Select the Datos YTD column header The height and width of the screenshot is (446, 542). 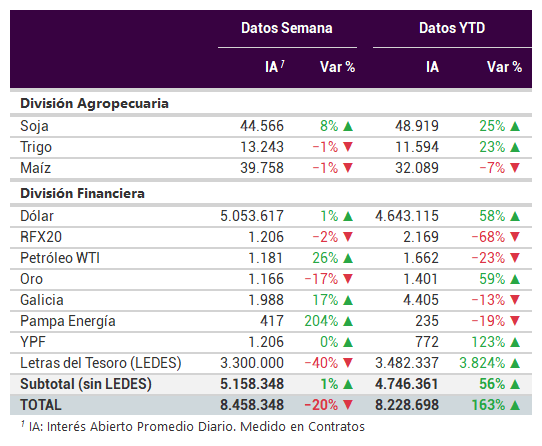click(x=452, y=28)
